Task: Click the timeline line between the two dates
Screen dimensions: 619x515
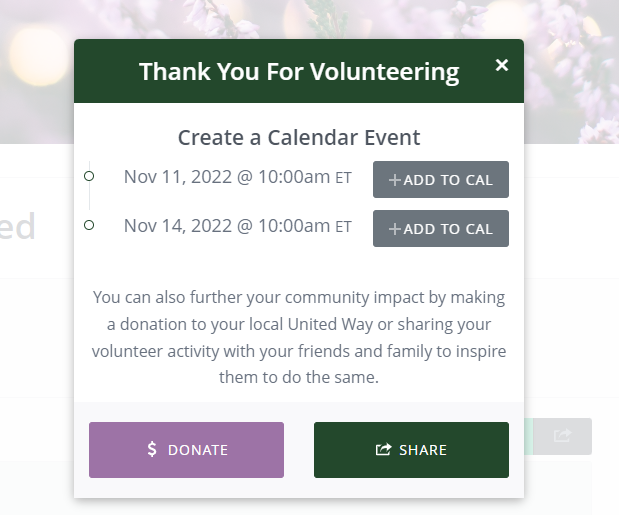Action: tap(90, 200)
